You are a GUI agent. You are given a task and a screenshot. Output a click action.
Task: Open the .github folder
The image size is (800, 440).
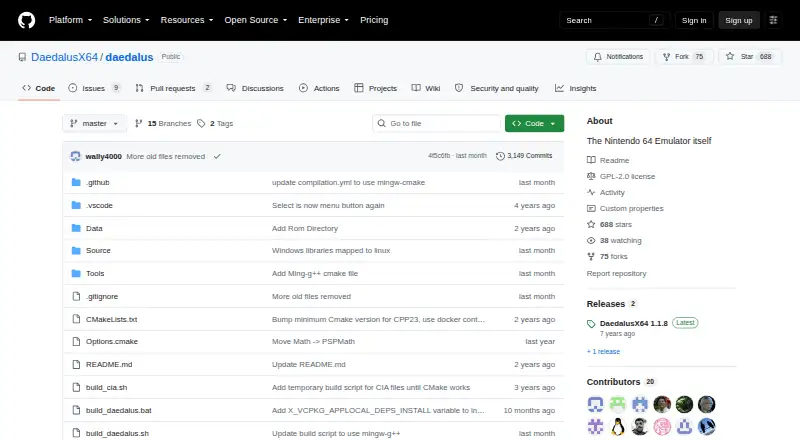(x=97, y=182)
